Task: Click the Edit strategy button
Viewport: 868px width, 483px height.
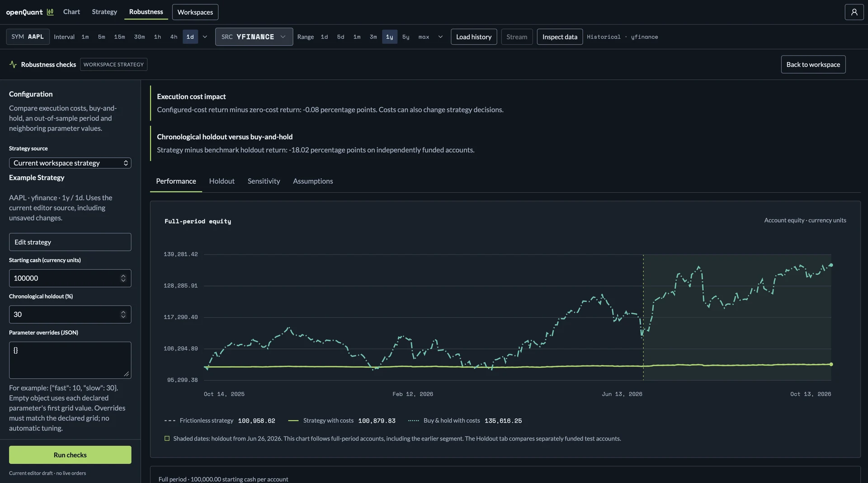Action: pos(70,242)
